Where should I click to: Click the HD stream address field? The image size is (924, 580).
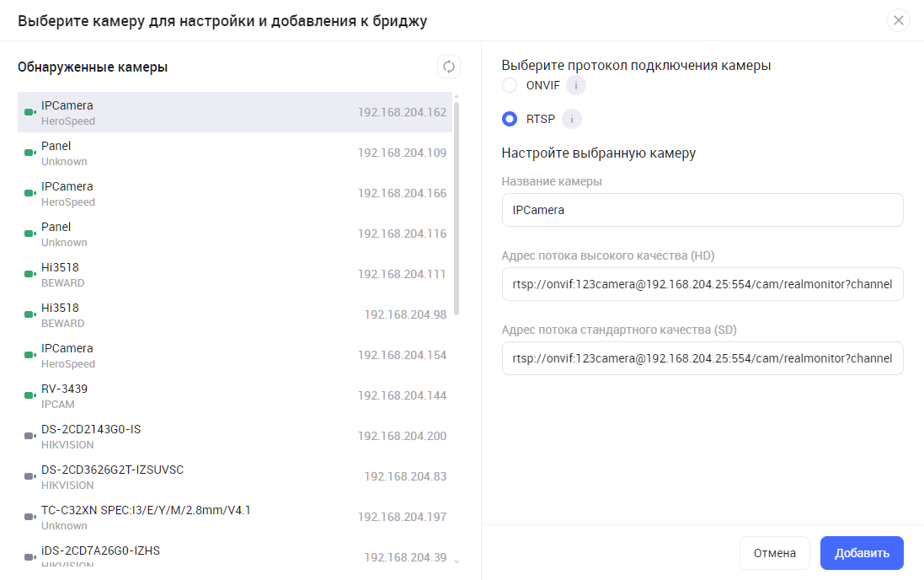pos(702,284)
